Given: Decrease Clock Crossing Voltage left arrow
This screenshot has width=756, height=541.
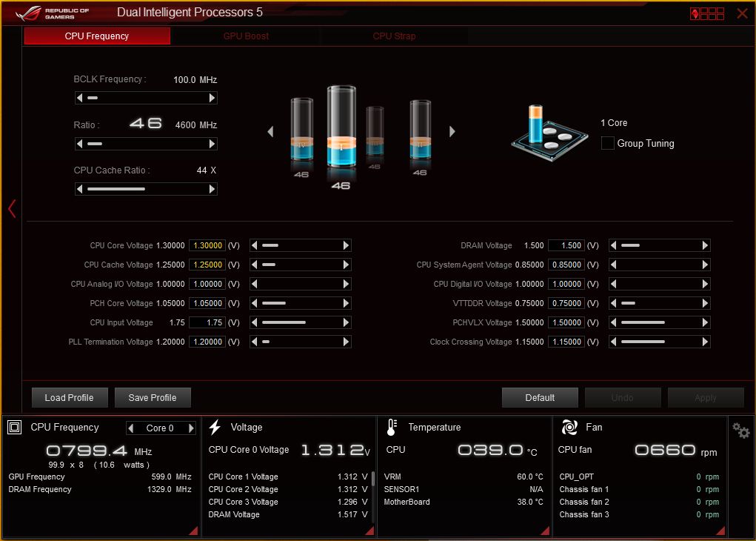Looking at the screenshot, I should 613,342.
